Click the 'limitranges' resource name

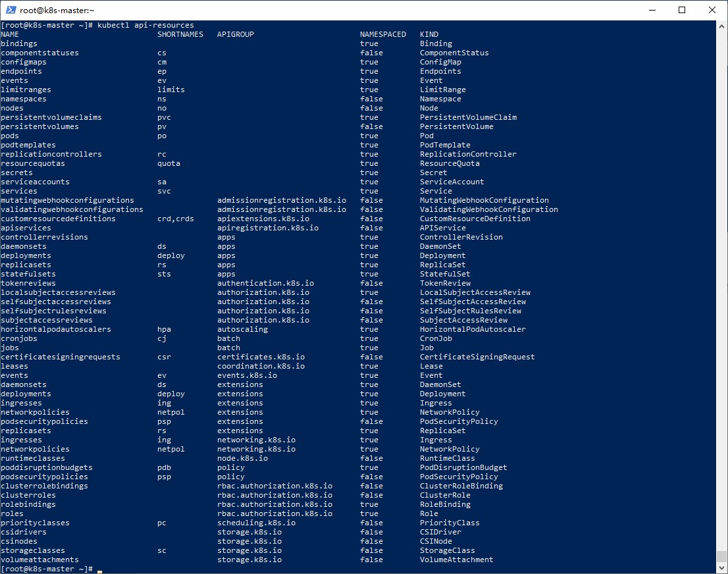pyautogui.click(x=26, y=90)
